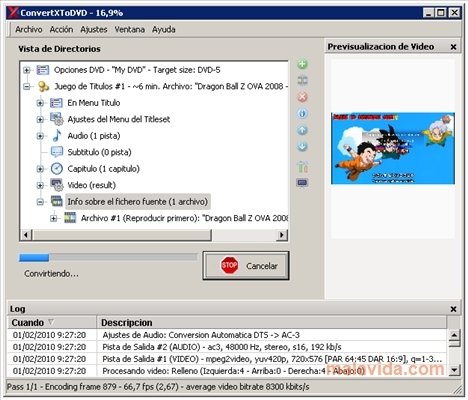The image size is (468, 400).
Task: Select Opciones DVD "My DVD" row
Action: tap(137, 70)
